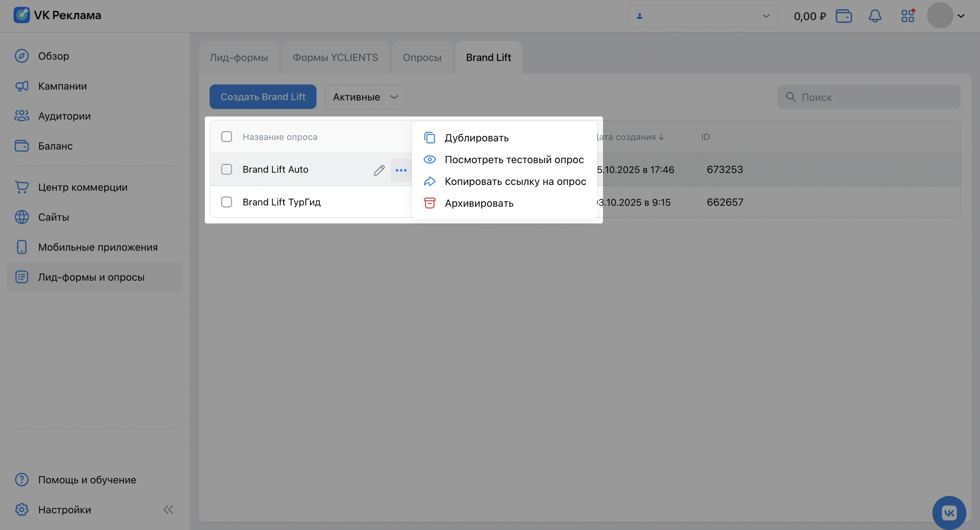
Task: Click the wallet icon in header
Action: coord(843,16)
